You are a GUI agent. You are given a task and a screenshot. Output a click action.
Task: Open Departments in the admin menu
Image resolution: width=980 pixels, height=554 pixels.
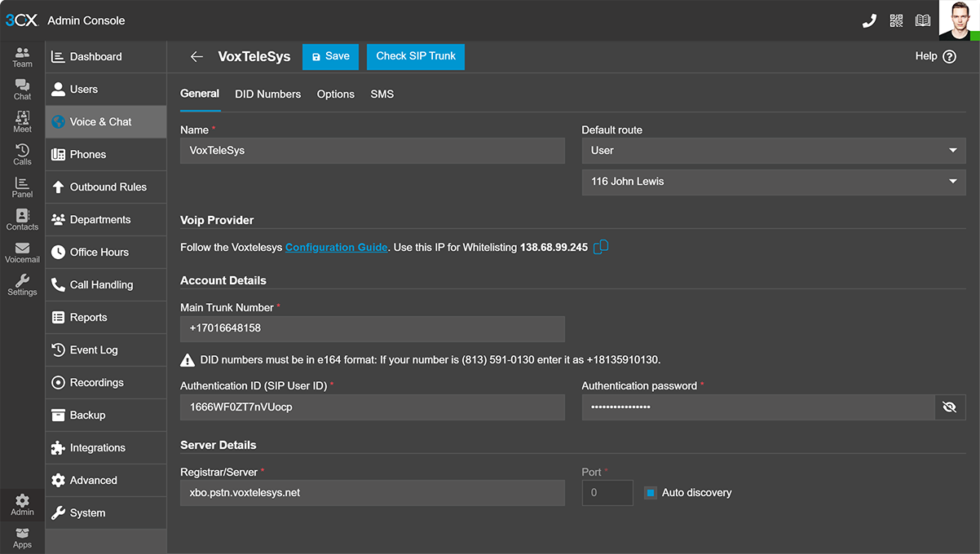[x=106, y=220]
